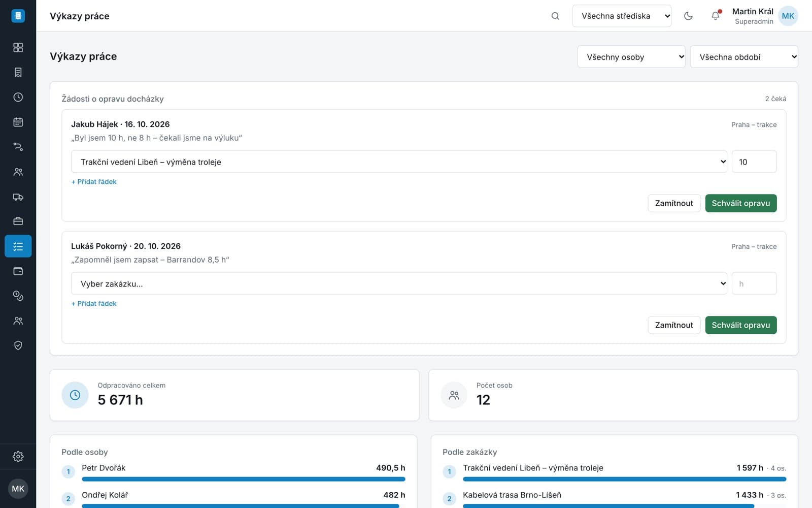Click Petr Dvořák progress bar
The width and height of the screenshot is (812, 508).
(244, 479)
